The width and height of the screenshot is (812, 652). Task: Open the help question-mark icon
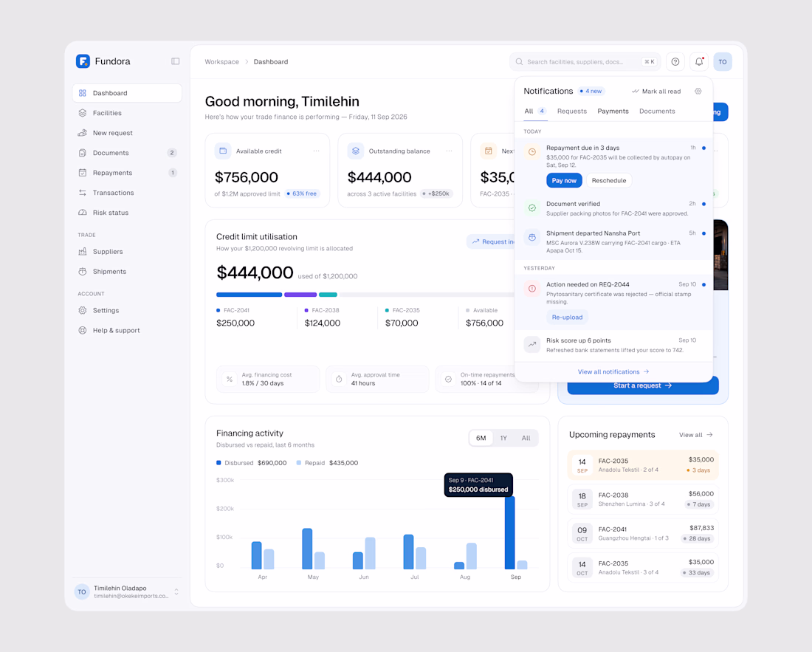click(x=675, y=61)
